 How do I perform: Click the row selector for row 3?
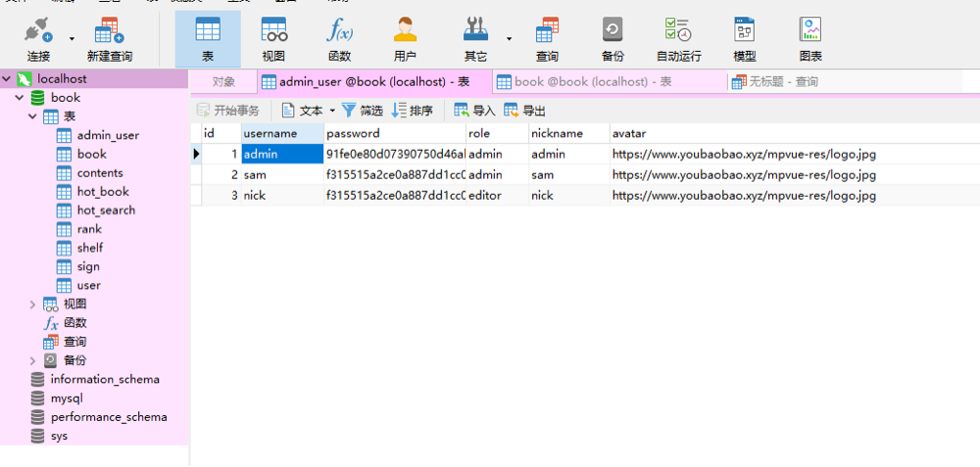[x=196, y=196]
